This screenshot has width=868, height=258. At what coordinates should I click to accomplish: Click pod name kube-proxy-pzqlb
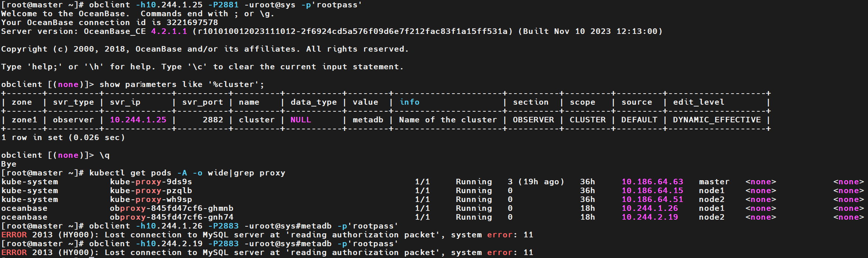coord(151,191)
